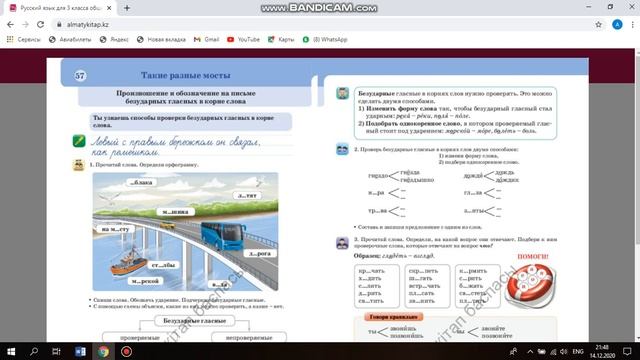Screen dimensions: 640x360
Task: Open the volume control in tray
Action: click(564, 351)
